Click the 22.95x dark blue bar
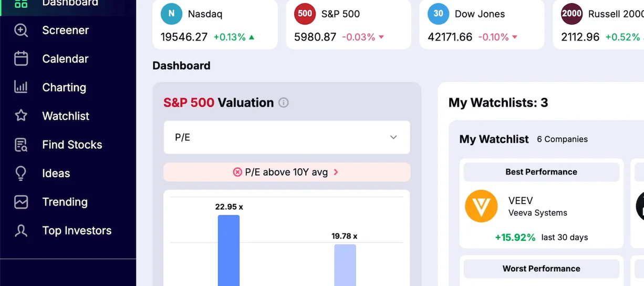644x286 pixels. click(x=228, y=250)
